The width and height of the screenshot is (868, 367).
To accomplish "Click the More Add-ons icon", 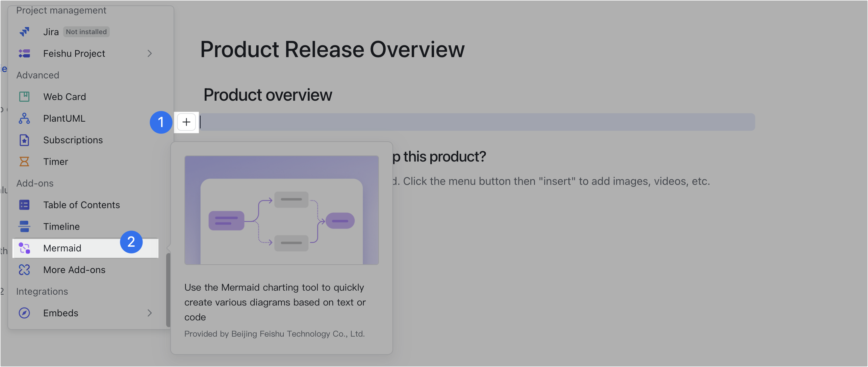I will pos(24,270).
